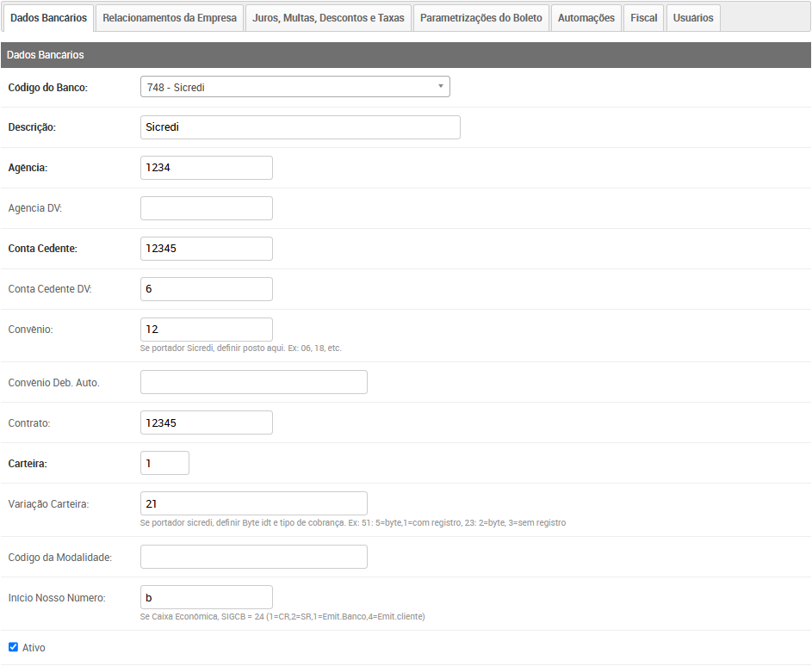This screenshot has height=666, width=812.
Task: Focus the Agência input field
Action: pos(206,168)
